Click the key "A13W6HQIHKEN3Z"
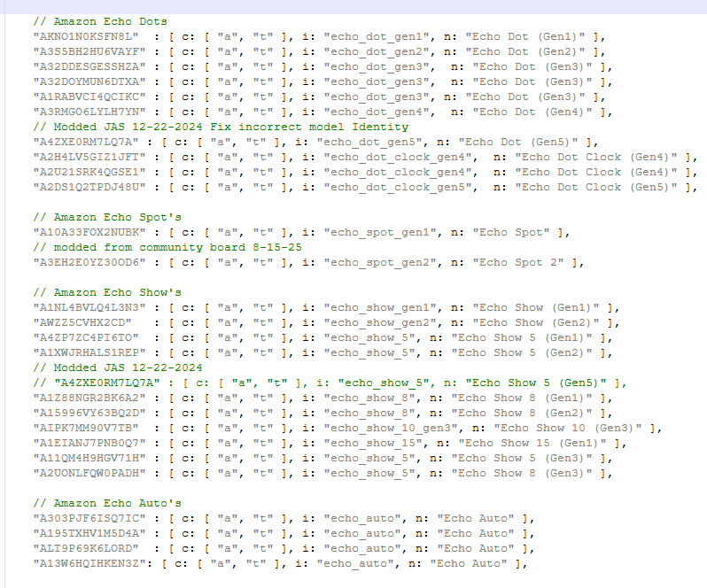 click(x=89, y=564)
